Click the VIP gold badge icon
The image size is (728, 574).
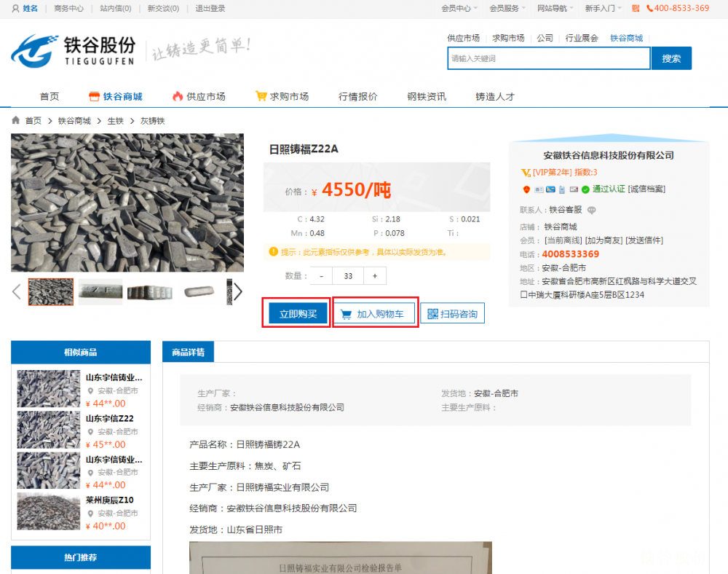click(526, 173)
